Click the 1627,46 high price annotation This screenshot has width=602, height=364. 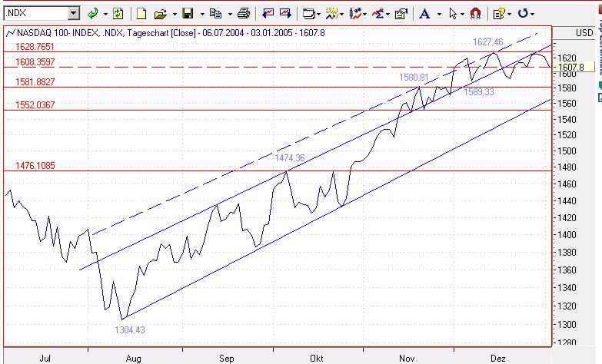(x=487, y=42)
